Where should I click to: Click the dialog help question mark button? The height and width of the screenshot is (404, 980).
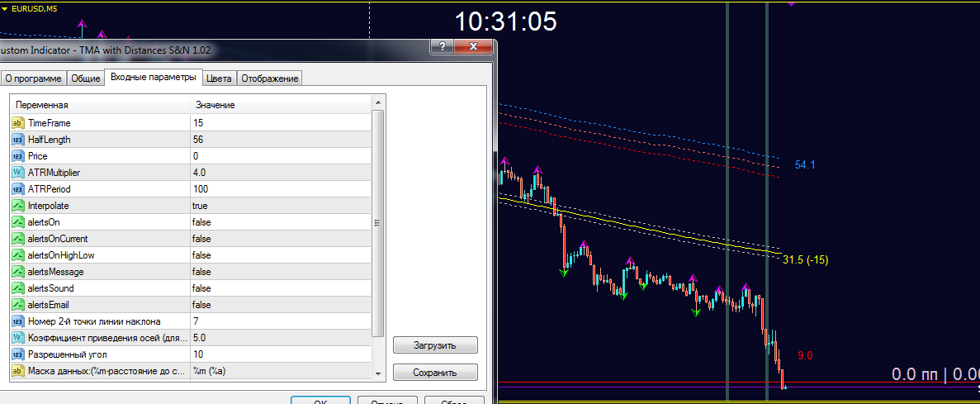441,48
